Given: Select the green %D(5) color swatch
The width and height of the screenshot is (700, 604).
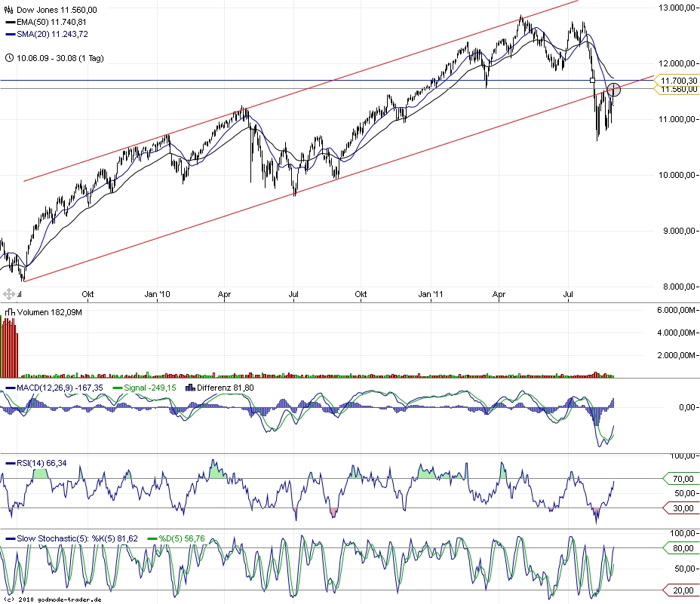Looking at the screenshot, I should pyautogui.click(x=152, y=538).
